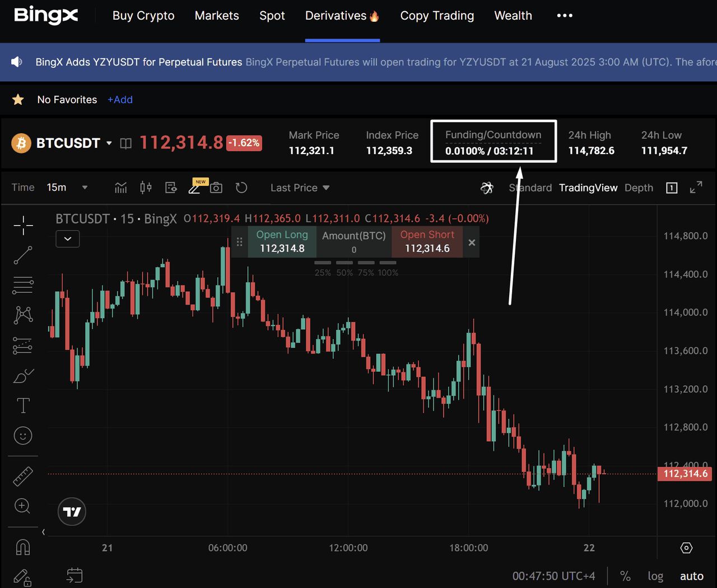Open Wealth menu

(513, 16)
